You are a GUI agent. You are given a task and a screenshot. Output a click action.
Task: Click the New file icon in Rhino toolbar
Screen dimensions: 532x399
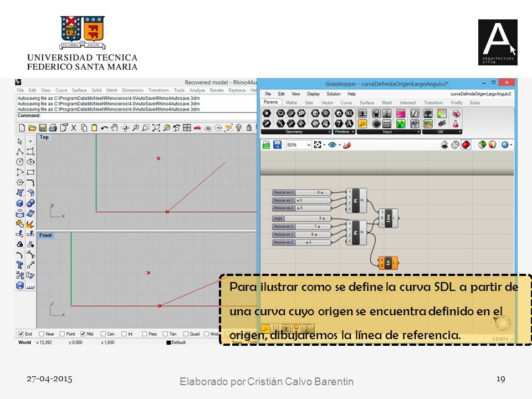[22, 128]
